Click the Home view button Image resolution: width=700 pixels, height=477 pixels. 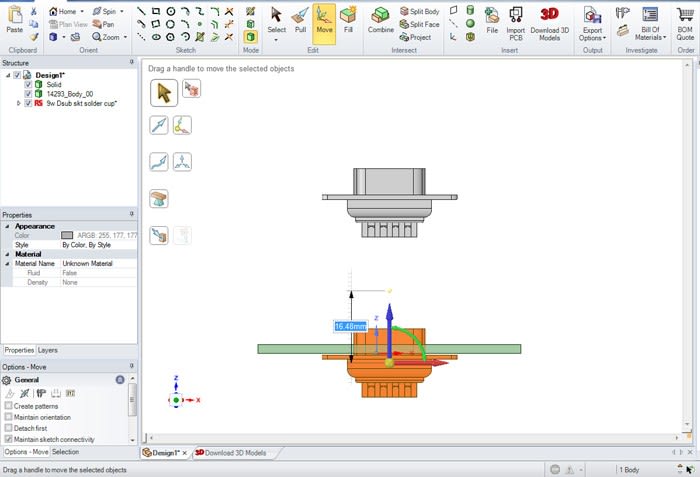[x=62, y=12]
